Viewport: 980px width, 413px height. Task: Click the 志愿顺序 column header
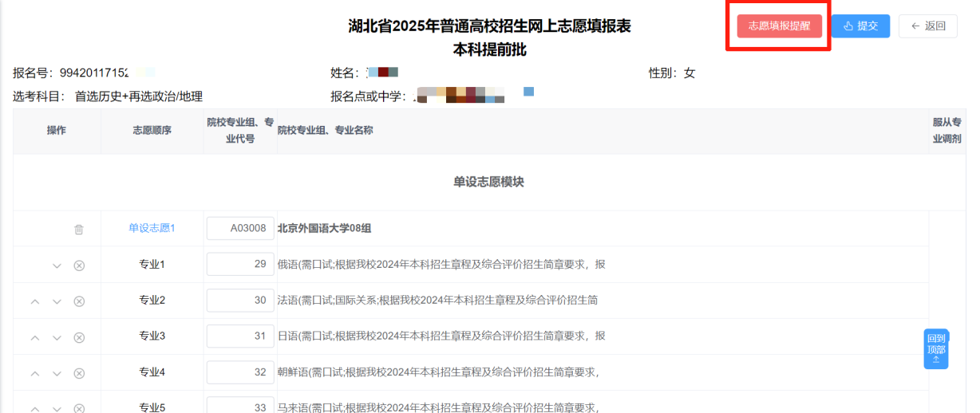[152, 130]
